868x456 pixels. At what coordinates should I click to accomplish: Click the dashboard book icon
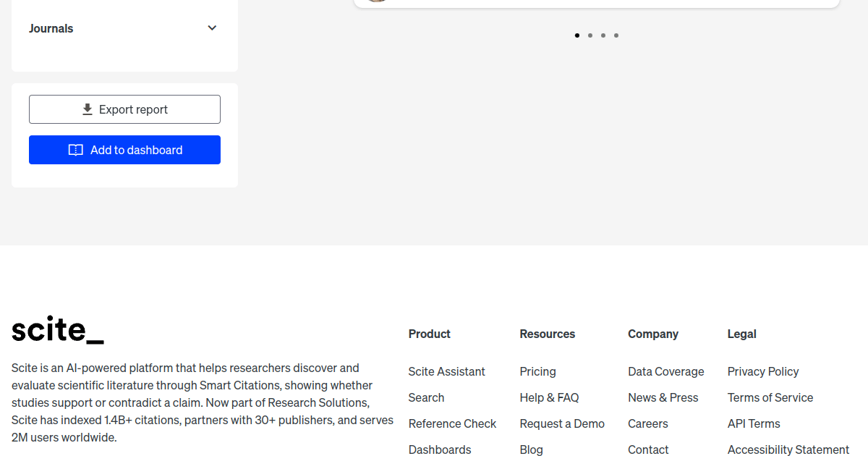pos(76,150)
